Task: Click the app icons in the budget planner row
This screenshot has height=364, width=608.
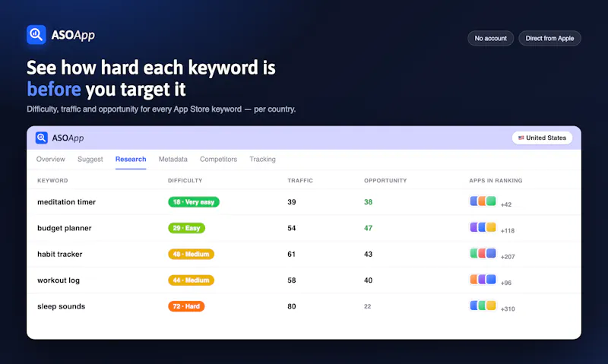Action: (483, 227)
